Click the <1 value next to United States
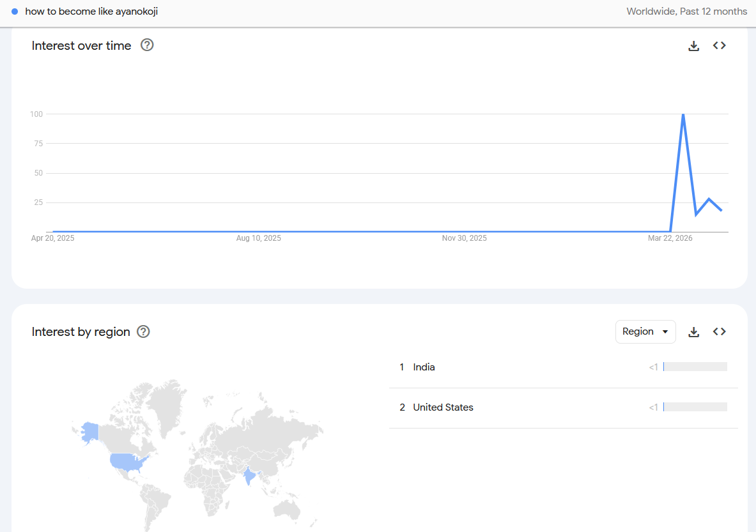Image resolution: width=756 pixels, height=532 pixels. coord(653,407)
